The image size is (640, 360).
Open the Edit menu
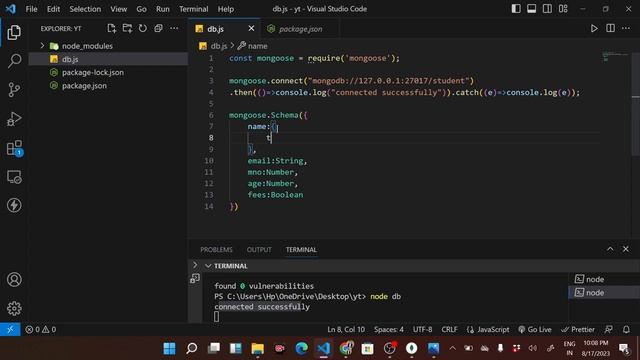pyautogui.click(x=53, y=9)
